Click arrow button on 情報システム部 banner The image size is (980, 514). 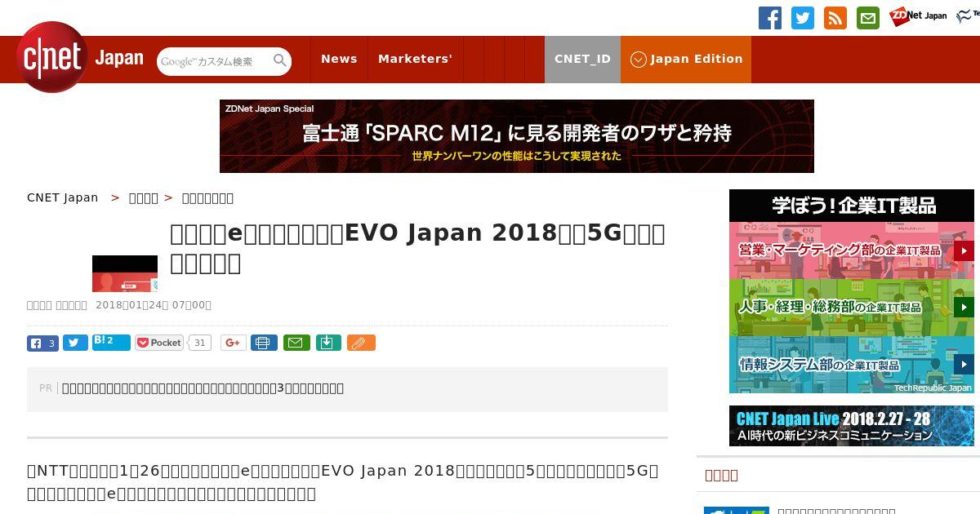pos(964,365)
